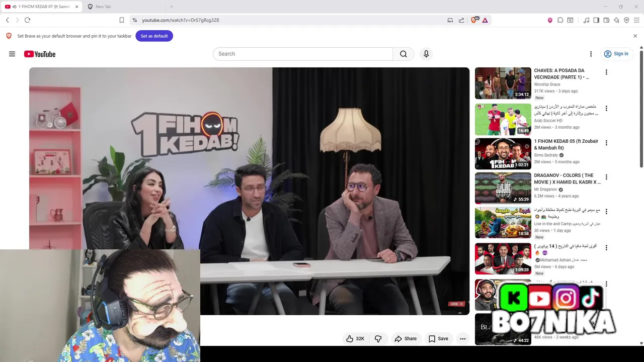Image resolution: width=644 pixels, height=362 pixels.
Task: Open CHAVES: A POSADA DA VECINDADE thumbnail
Action: click(503, 83)
